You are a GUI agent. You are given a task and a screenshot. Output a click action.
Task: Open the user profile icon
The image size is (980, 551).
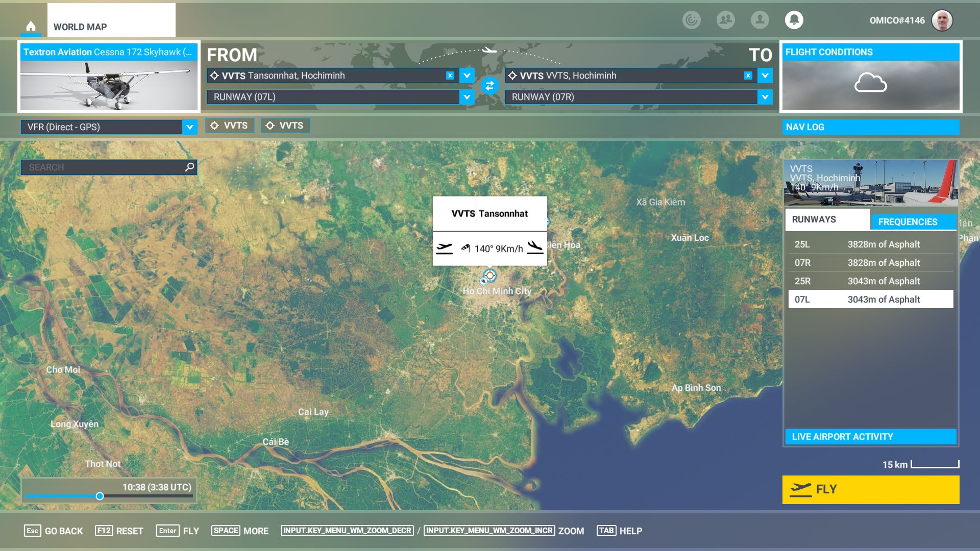click(759, 20)
